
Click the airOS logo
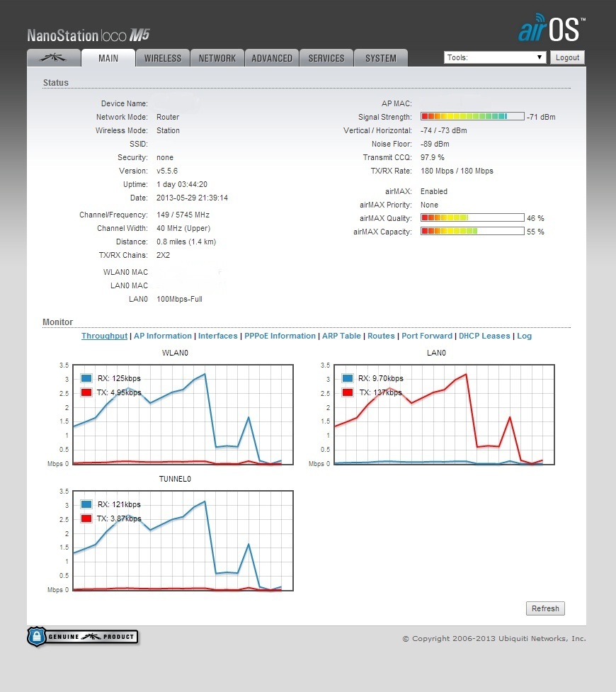pyautogui.click(x=552, y=28)
